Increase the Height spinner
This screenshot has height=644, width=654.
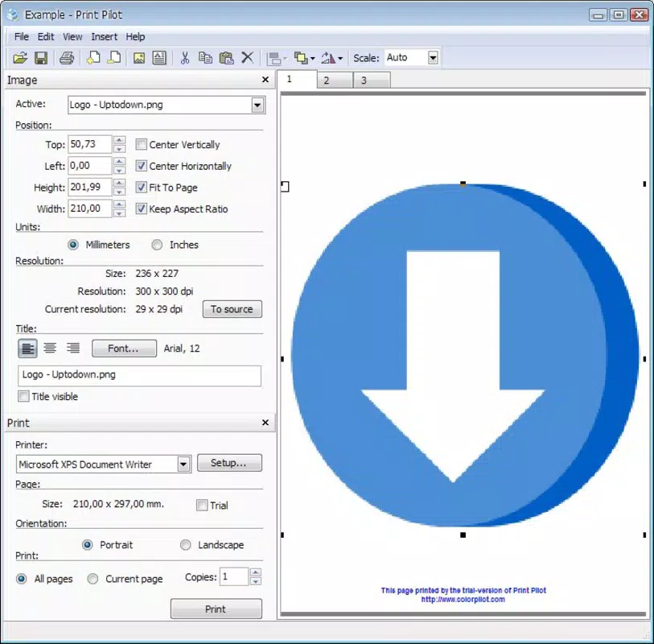pyautogui.click(x=119, y=183)
